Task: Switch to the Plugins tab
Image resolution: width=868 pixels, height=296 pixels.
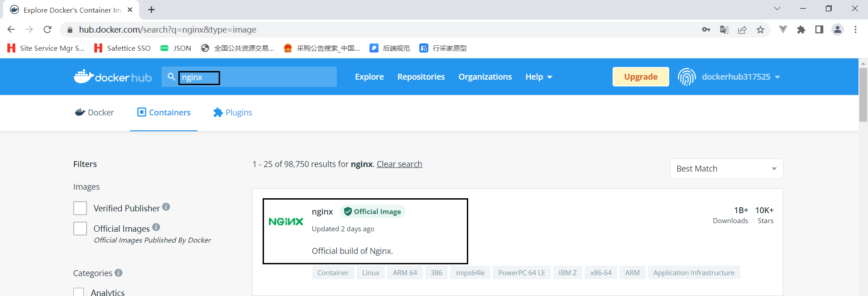Action: (x=233, y=112)
